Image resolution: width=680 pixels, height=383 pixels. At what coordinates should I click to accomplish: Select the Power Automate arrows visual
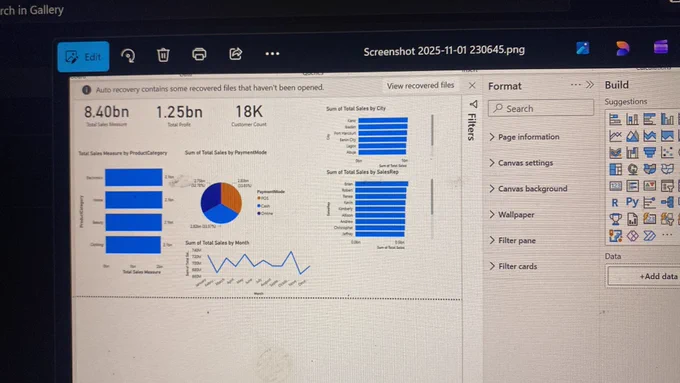650,236
